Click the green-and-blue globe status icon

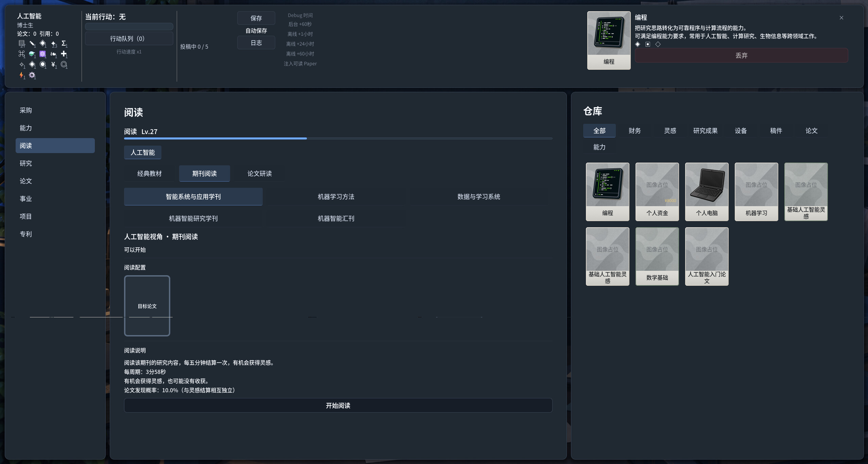(x=32, y=54)
